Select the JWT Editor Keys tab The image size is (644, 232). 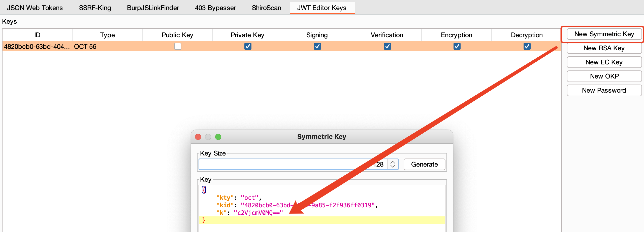(x=322, y=8)
